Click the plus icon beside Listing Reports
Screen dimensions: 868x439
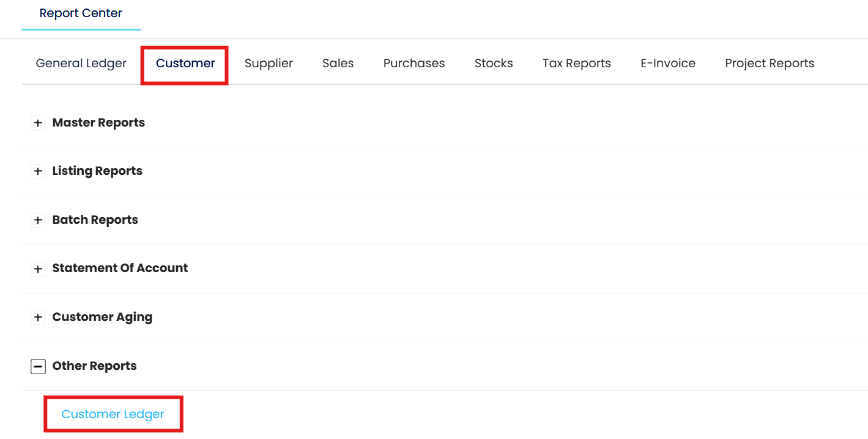[x=38, y=172]
